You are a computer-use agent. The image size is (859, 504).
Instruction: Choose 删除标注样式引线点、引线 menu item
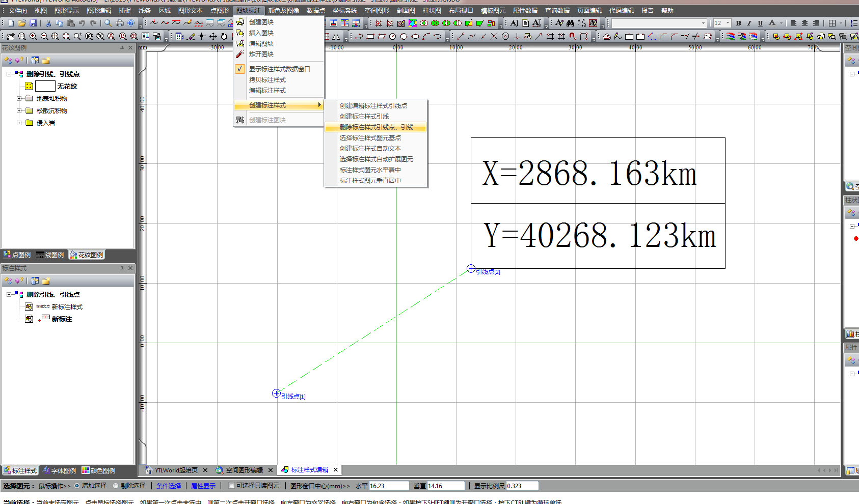pyautogui.click(x=376, y=127)
